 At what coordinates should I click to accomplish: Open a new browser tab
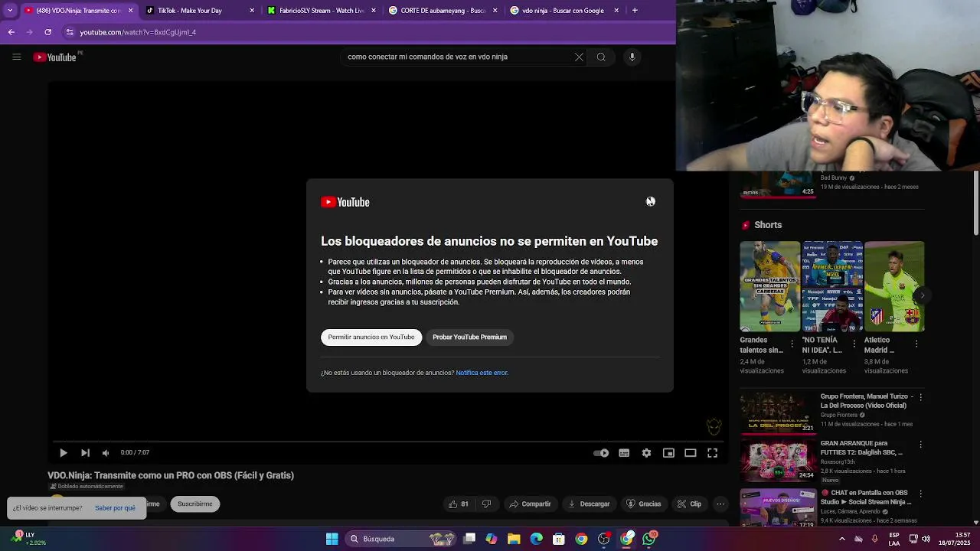click(635, 11)
